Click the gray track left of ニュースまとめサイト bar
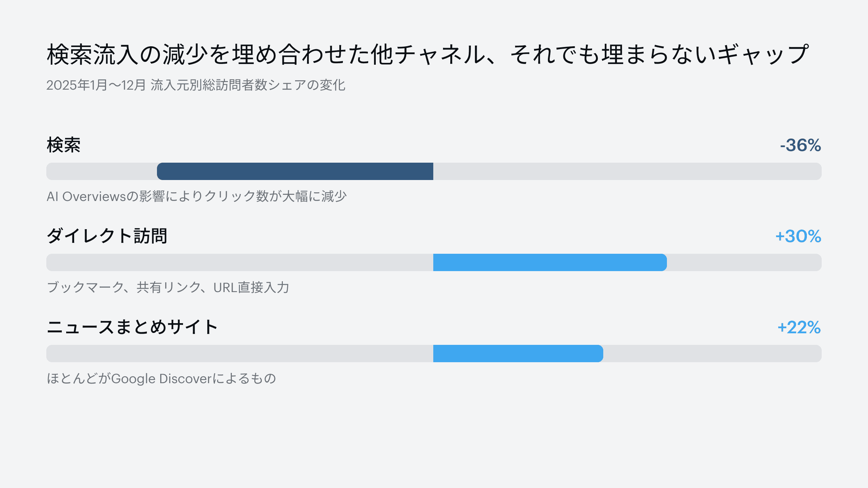The width and height of the screenshot is (868, 488). 240,354
